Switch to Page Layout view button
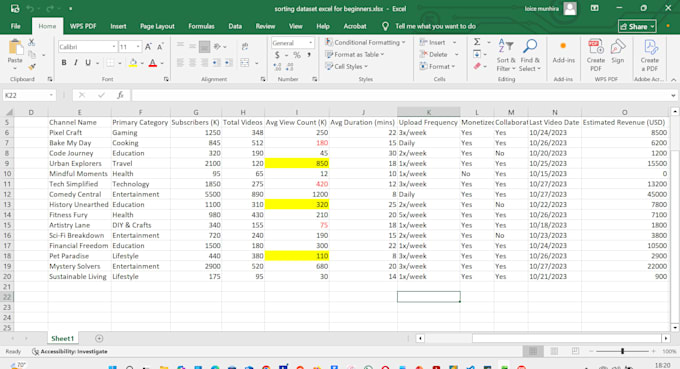Screen dimensions: 680x369 point(554,351)
